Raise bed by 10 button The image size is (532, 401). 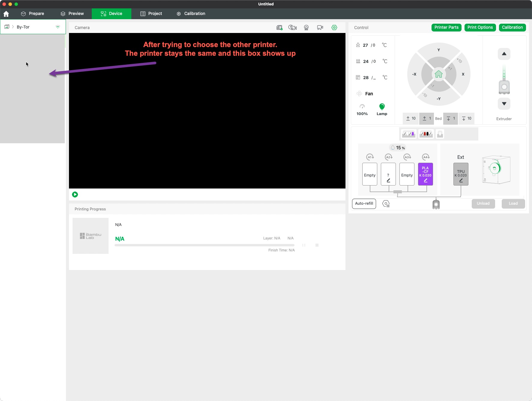(411, 118)
